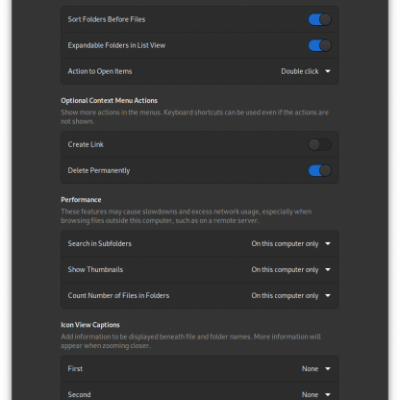Disable Expandable Folders in List View switch
Image resolution: width=400 pixels, height=400 pixels.
click(320, 45)
